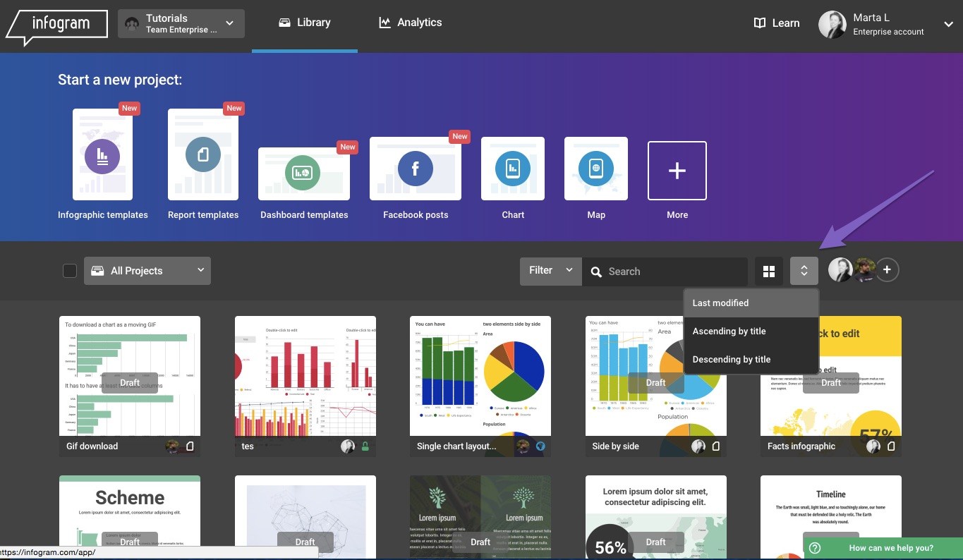The image size is (963, 560).
Task: Create a new Facebook posts project
Action: pos(415,169)
